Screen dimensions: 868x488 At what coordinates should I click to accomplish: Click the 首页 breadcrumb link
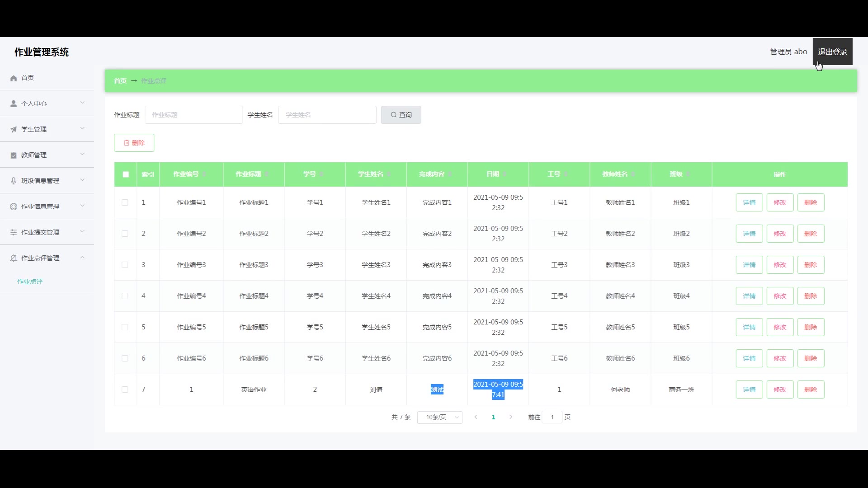(x=120, y=81)
